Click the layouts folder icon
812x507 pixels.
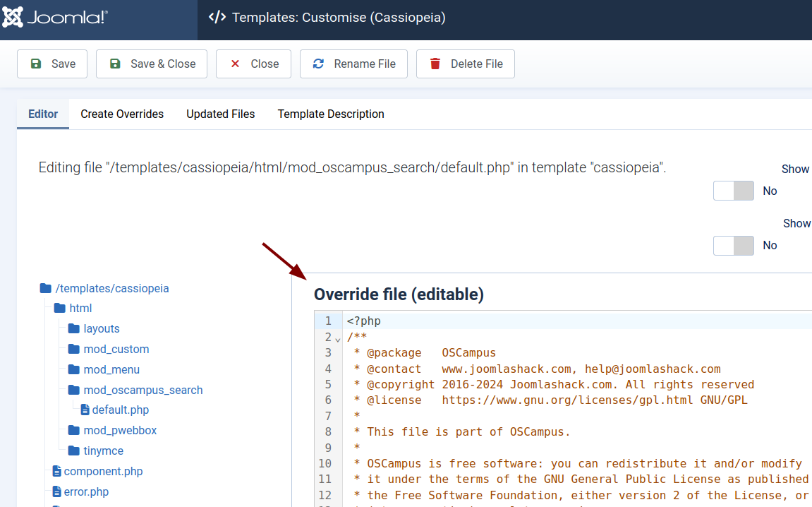pyautogui.click(x=74, y=328)
